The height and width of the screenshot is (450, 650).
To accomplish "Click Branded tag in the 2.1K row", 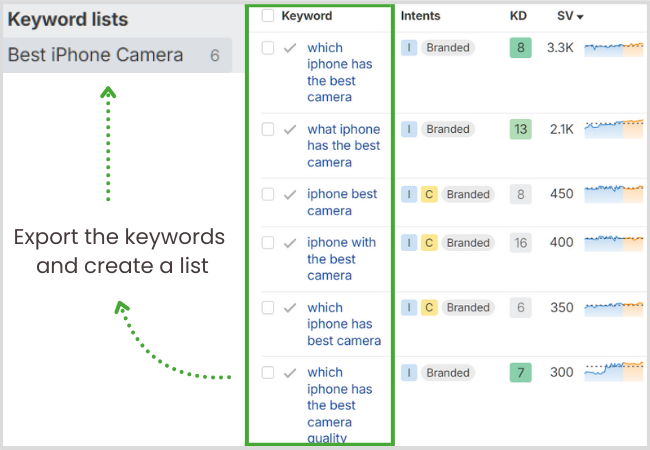I will (448, 129).
